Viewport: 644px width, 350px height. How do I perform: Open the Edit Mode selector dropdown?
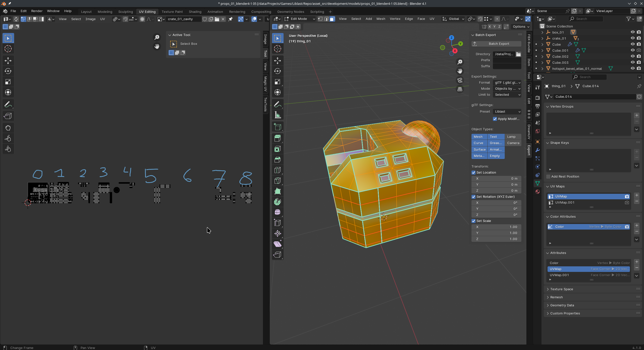coord(299,19)
